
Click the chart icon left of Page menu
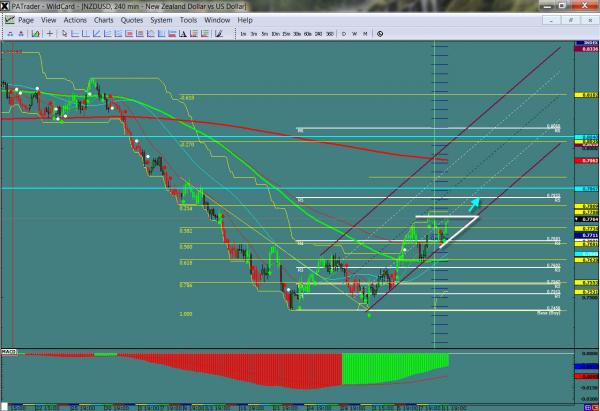tap(9, 19)
